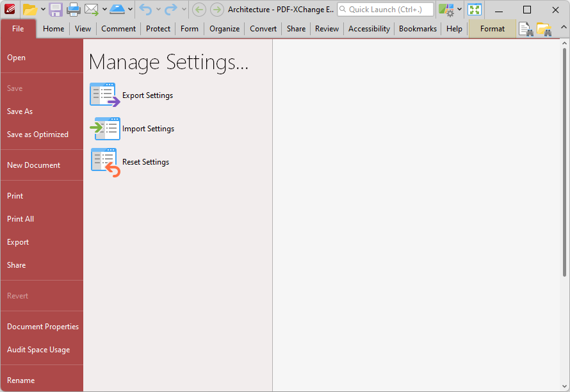The width and height of the screenshot is (570, 392).
Task: Choose Save as Optimized
Action: click(42, 135)
